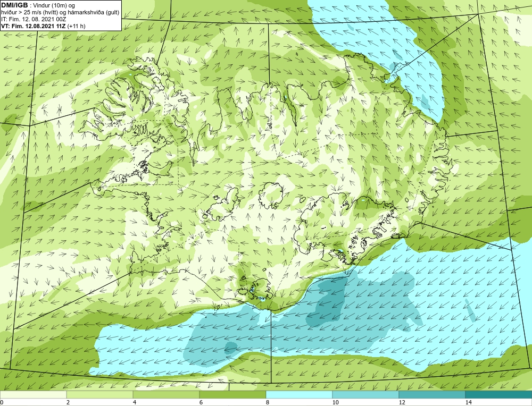Click the 2–4 m/s light green legend swatch
The image size is (532, 406).
[x=100, y=395]
